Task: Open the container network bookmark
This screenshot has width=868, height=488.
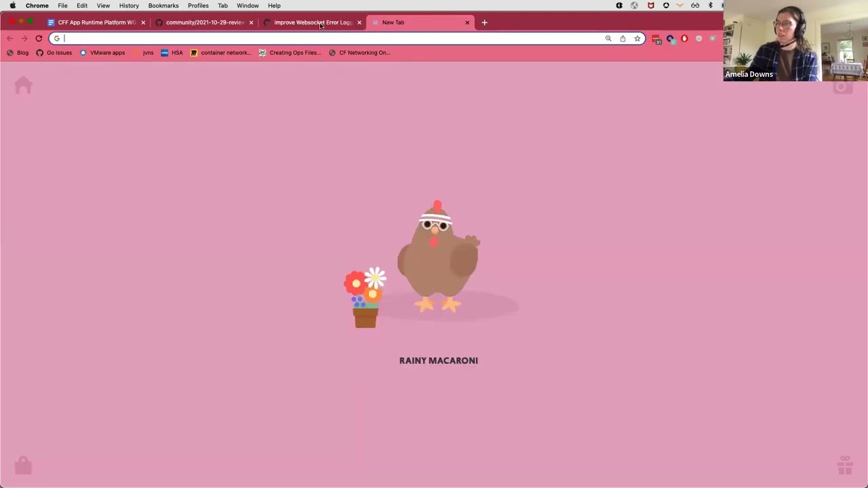Action: pyautogui.click(x=220, y=53)
